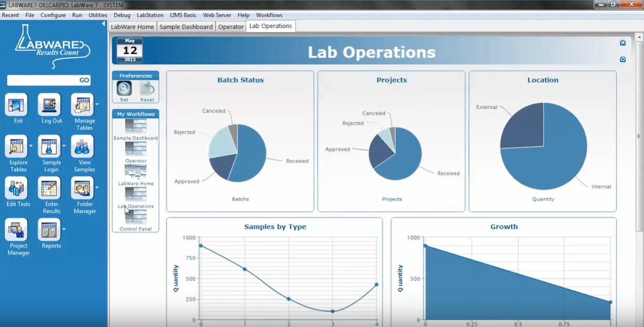Image resolution: width=644 pixels, height=327 pixels.
Task: Open the Control Panel workflow icon
Action: 136,217
